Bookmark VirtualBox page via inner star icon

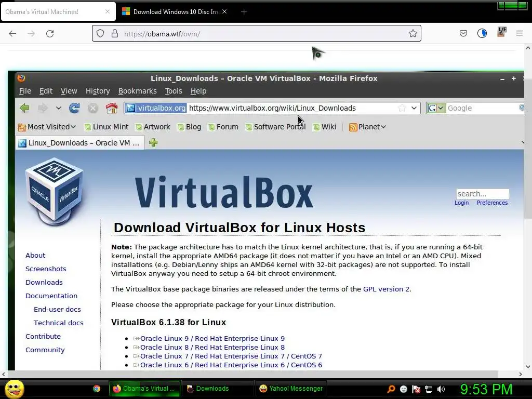pyautogui.click(x=402, y=108)
